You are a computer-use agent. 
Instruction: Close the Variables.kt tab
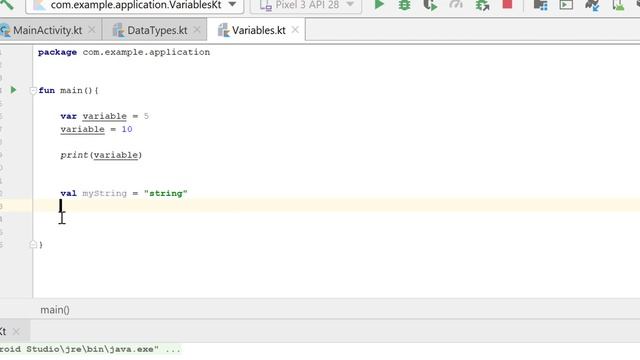[295, 30]
